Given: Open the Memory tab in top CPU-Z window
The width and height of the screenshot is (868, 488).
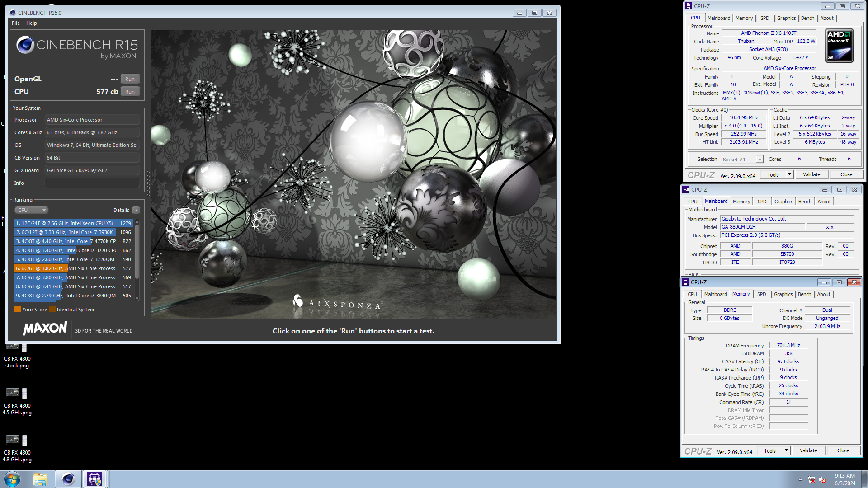Looking at the screenshot, I should coord(744,18).
